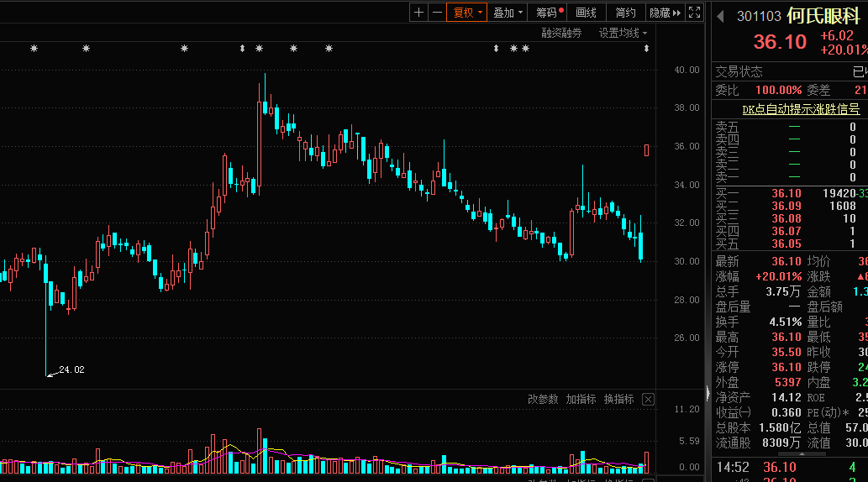Screen dimensions: 868x482
Task: Zoom in the K-line chart with plus
Action: point(419,12)
